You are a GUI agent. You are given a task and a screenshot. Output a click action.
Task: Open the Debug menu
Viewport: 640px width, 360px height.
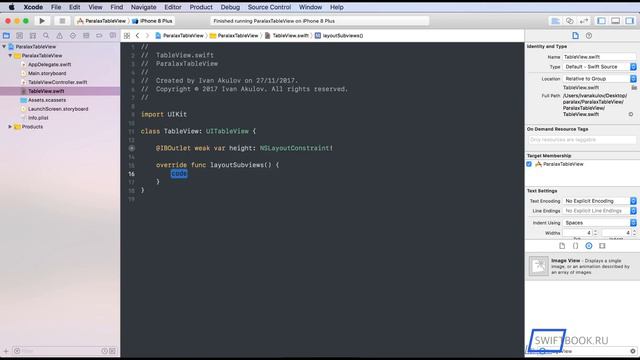click(x=230, y=7)
